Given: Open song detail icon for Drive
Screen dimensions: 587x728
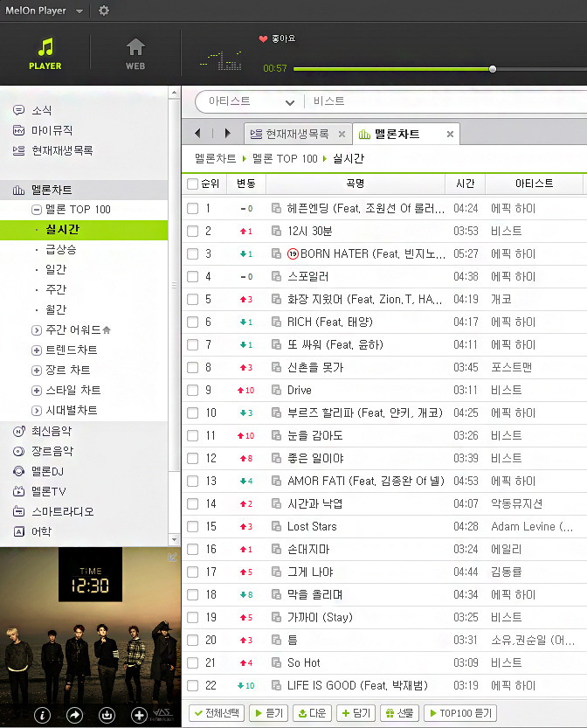Looking at the screenshot, I should click(x=276, y=390).
